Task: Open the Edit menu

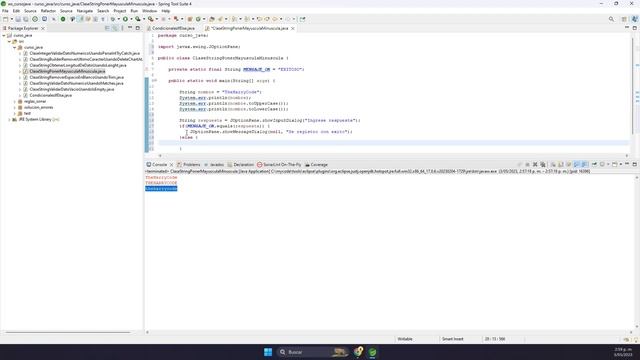Action: [x=16, y=11]
